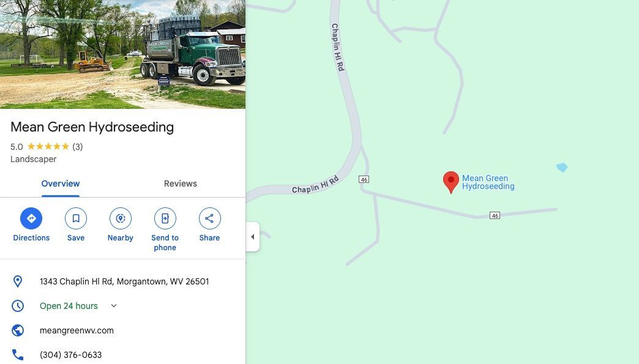The width and height of the screenshot is (639, 364).
Task: Click the address location pin icon
Action: [18, 281]
